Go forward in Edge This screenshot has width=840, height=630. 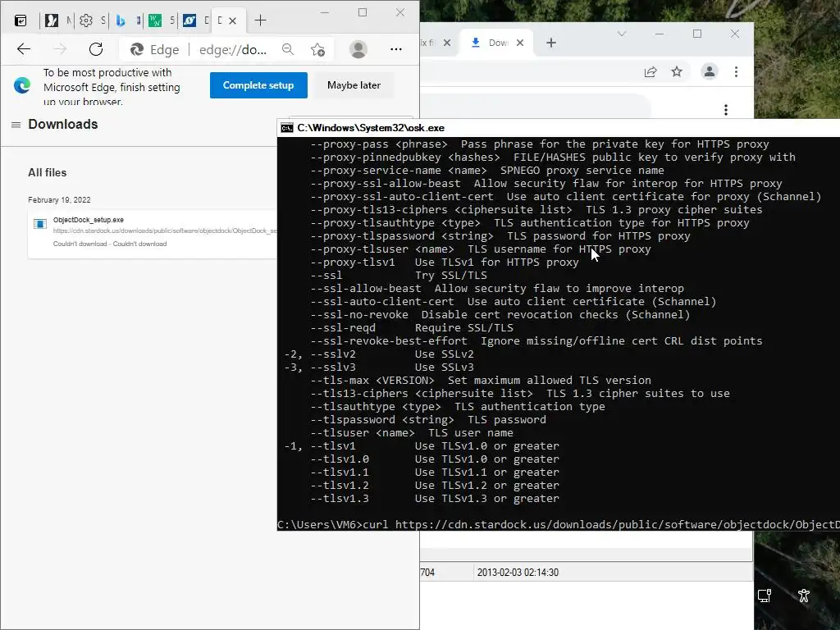pyautogui.click(x=60, y=49)
